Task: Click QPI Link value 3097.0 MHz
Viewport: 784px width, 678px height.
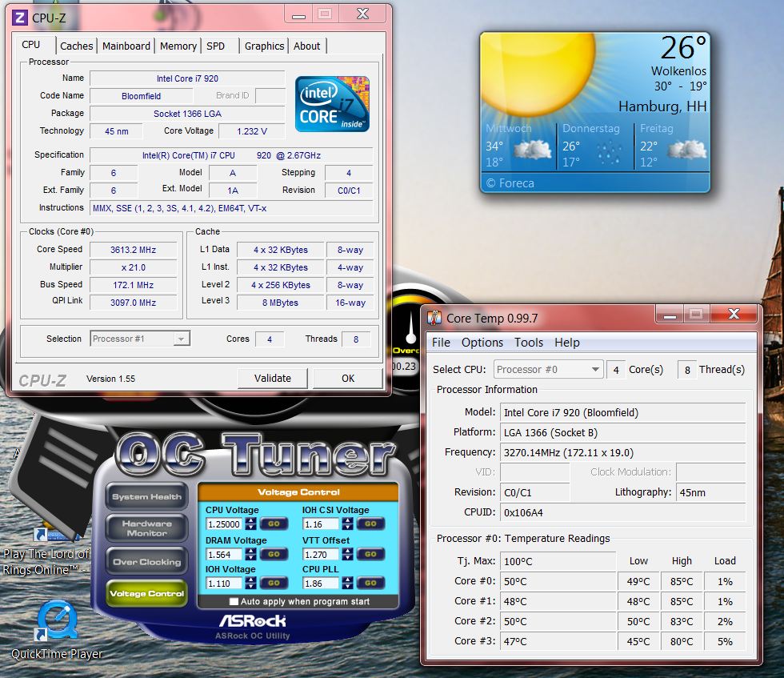Action: point(133,303)
